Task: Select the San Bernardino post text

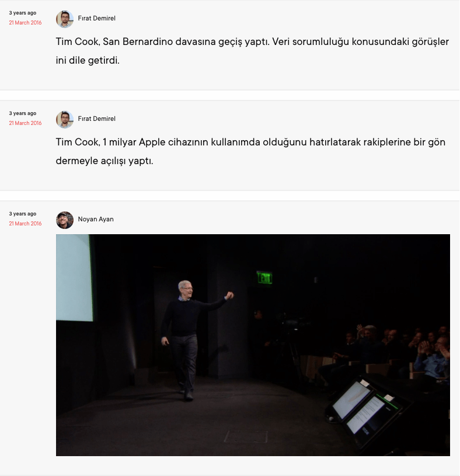Action: point(252,51)
